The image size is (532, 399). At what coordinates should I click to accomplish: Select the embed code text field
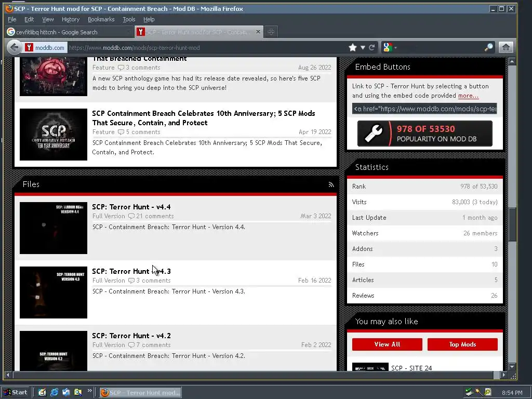(424, 109)
